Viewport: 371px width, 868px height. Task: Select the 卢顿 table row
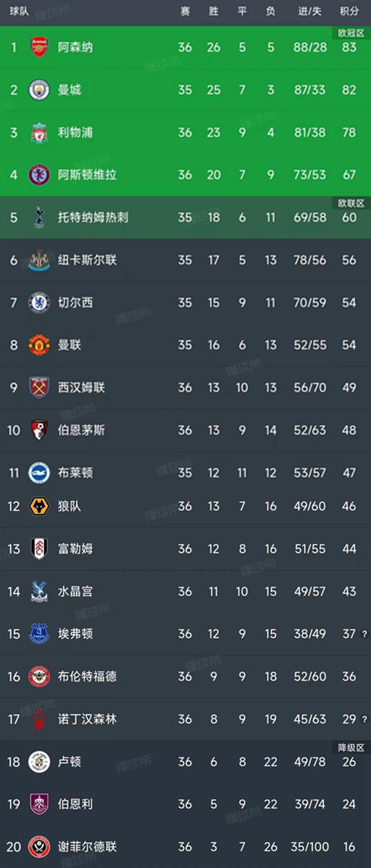[185, 762]
